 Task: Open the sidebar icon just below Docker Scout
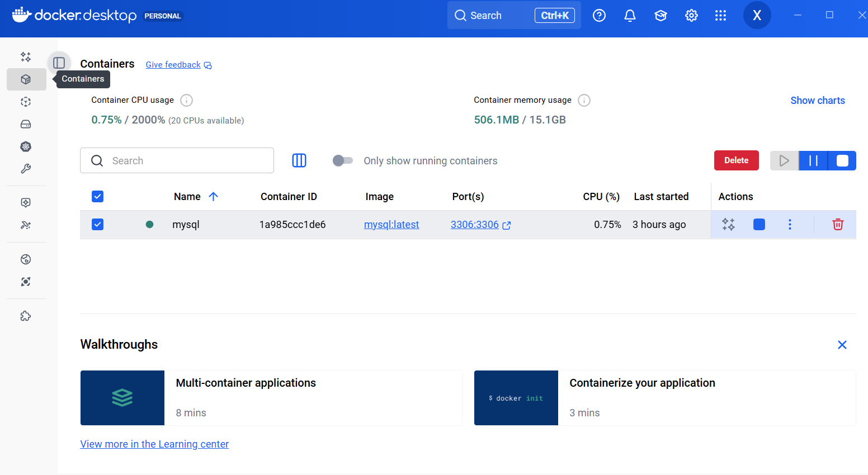(x=26, y=225)
